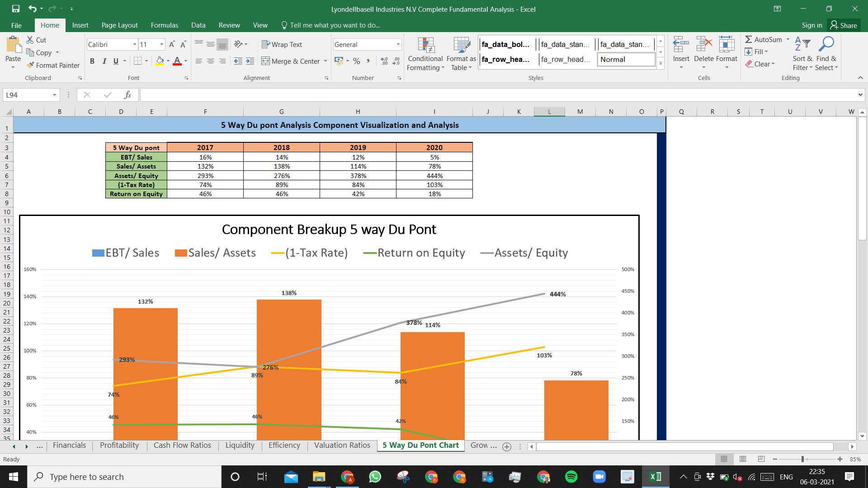868x488 pixels.
Task: Open WhatsApp from the taskbar
Action: [375, 477]
